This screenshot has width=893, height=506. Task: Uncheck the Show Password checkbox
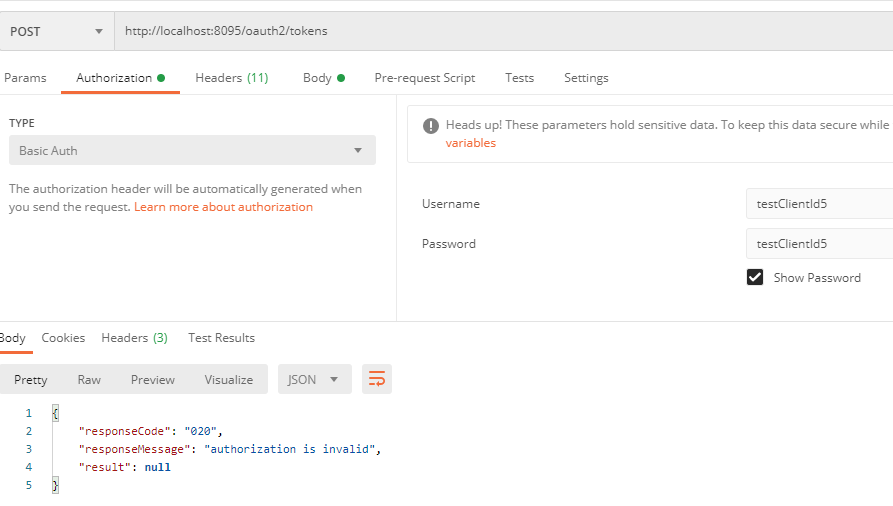point(755,278)
